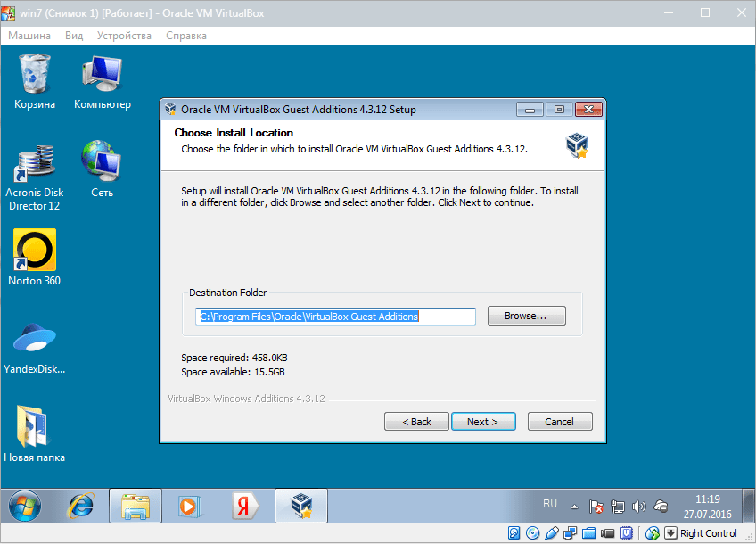This screenshot has width=756, height=544.
Task: Open Windows Media Player taskbar icon
Action: tap(190, 506)
